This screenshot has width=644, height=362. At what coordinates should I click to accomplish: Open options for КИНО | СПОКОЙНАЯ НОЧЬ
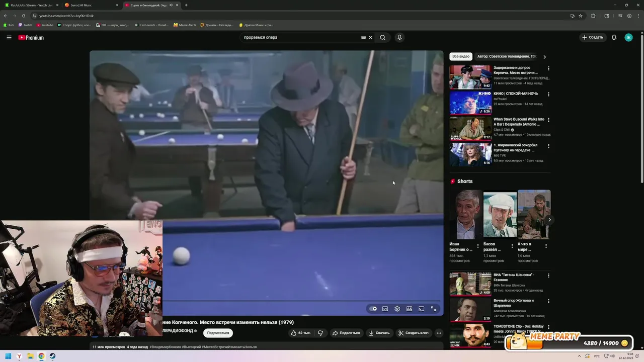548,94
